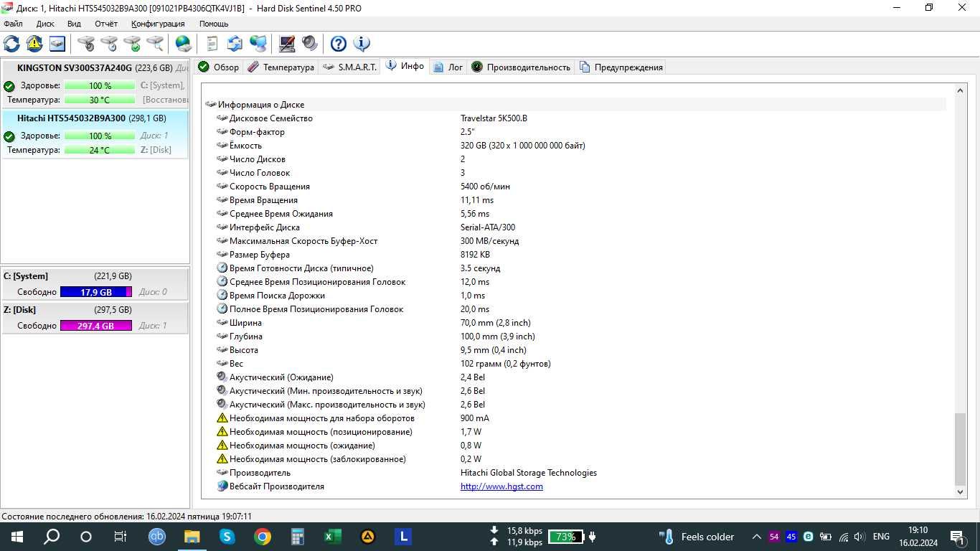Open the Отчёт menu
Screen dimensions: 980x551
pyautogui.click(x=106, y=24)
